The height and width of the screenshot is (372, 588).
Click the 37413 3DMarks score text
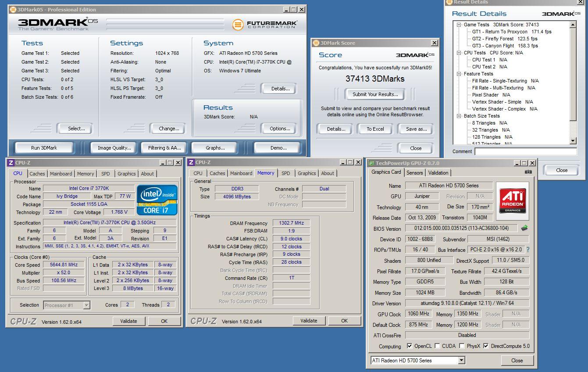tap(375, 79)
